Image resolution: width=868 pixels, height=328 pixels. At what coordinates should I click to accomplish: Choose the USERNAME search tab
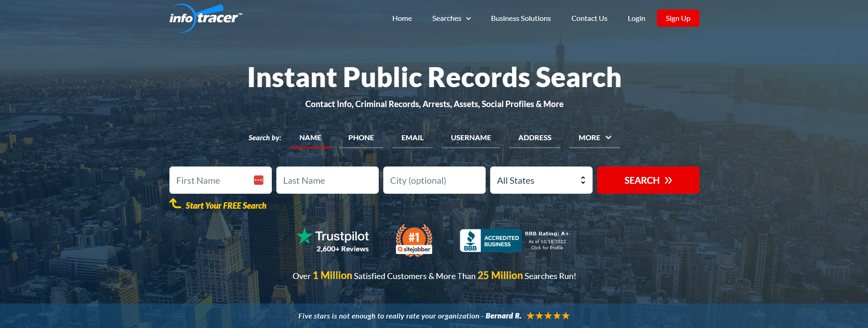(471, 137)
